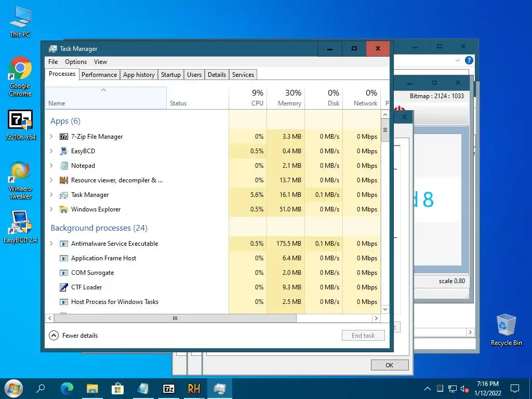Select the 7z2106-x64 installer desktop icon

tap(20, 125)
